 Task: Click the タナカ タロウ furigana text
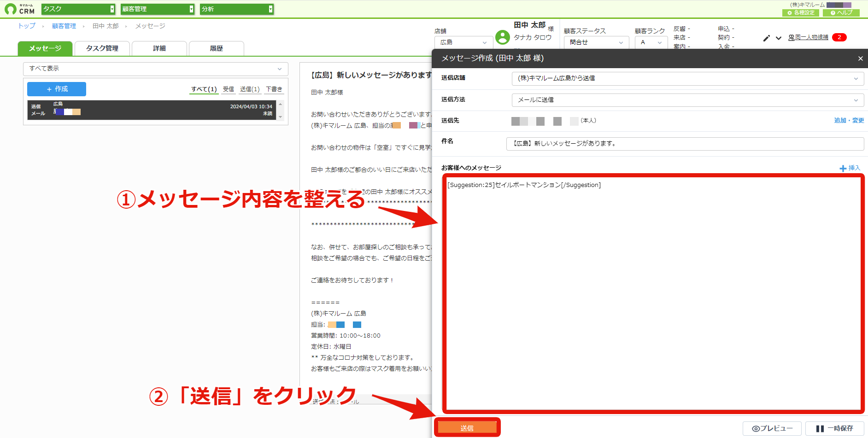pyautogui.click(x=533, y=38)
